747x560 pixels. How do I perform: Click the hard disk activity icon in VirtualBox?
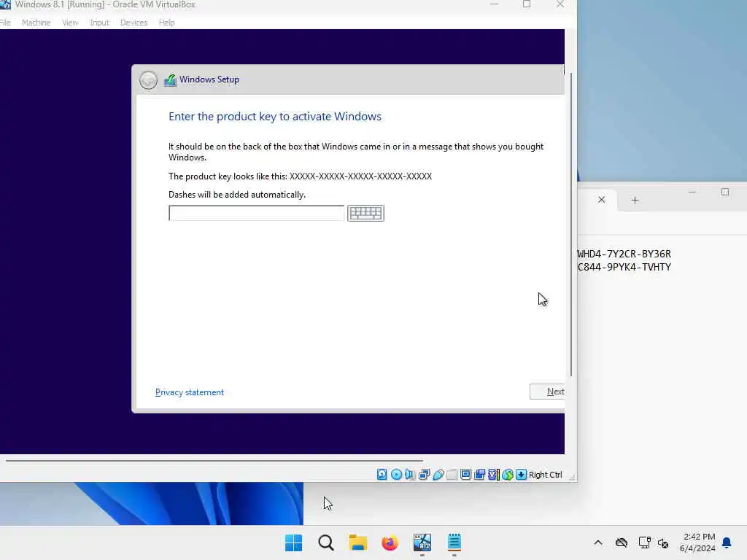[x=382, y=474]
